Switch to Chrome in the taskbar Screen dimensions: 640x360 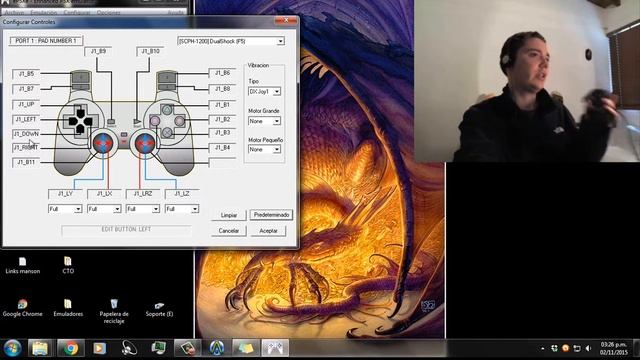71,348
